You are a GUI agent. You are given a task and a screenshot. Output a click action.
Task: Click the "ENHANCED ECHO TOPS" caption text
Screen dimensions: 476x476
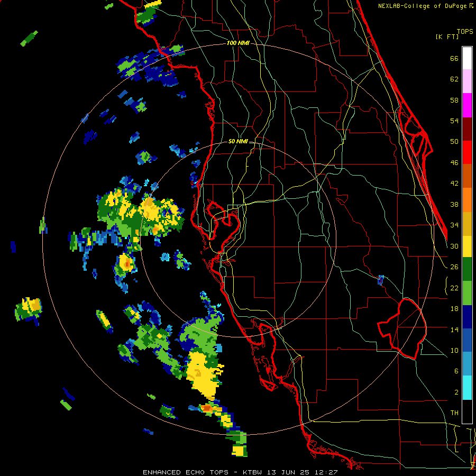(x=186, y=472)
